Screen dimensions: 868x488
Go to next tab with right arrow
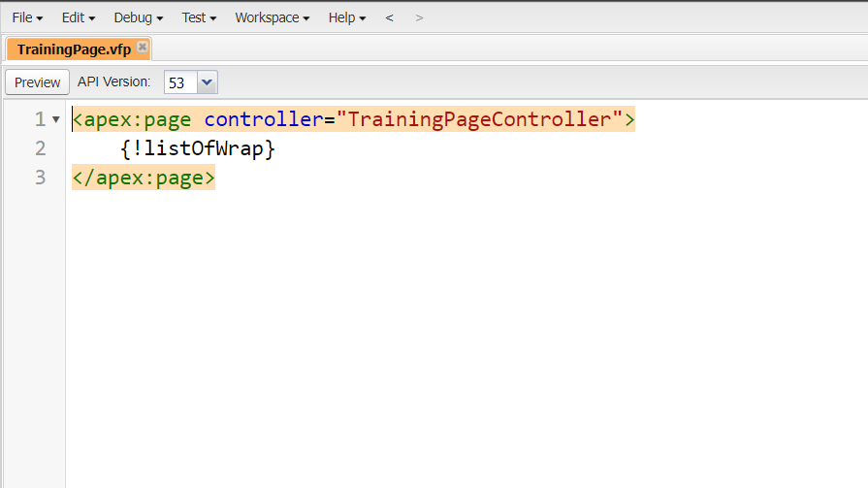coord(419,17)
